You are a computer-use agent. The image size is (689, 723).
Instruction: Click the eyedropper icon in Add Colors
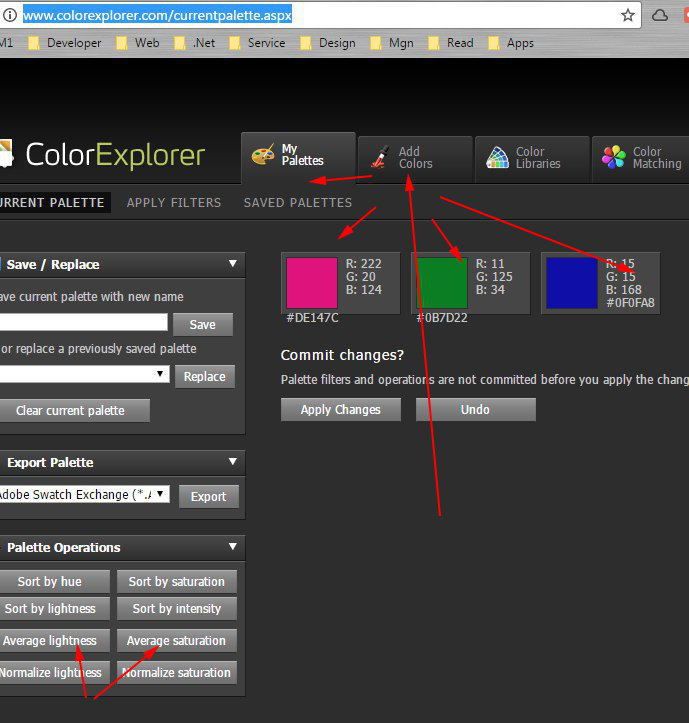click(380, 157)
